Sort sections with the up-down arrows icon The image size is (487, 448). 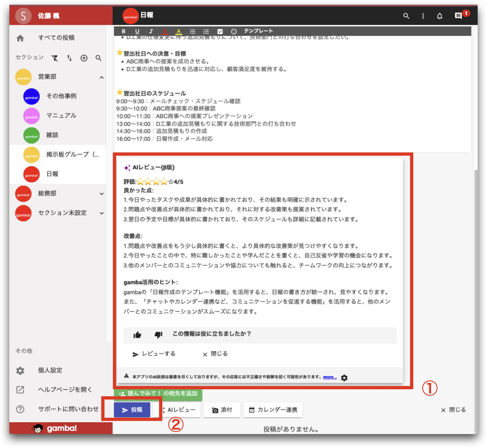point(70,58)
